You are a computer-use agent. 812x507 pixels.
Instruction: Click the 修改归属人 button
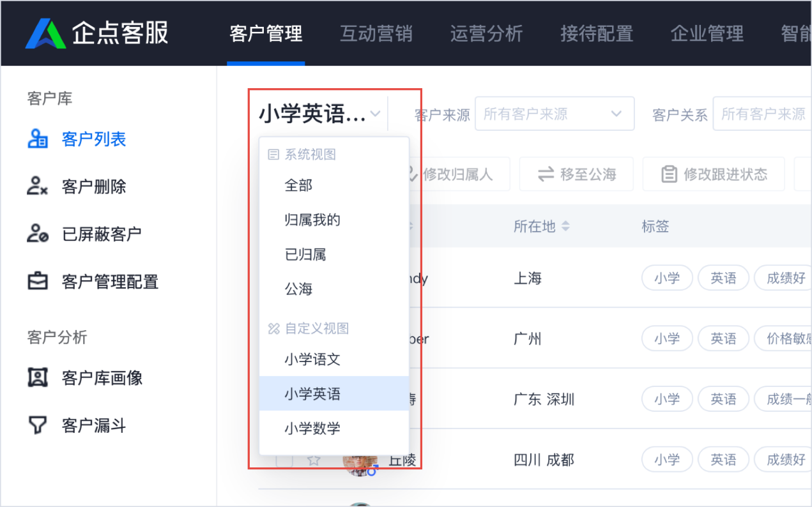point(459,174)
